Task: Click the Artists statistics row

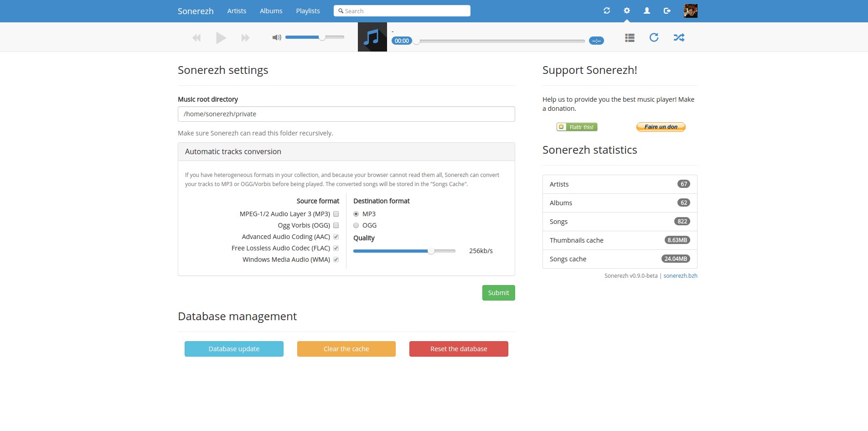Action: click(620, 184)
